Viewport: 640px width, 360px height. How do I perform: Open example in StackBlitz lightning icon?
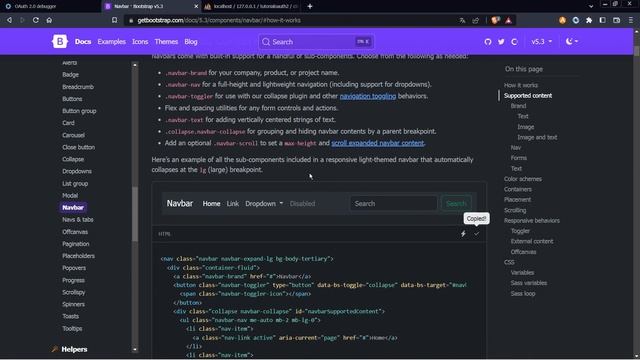463,234
